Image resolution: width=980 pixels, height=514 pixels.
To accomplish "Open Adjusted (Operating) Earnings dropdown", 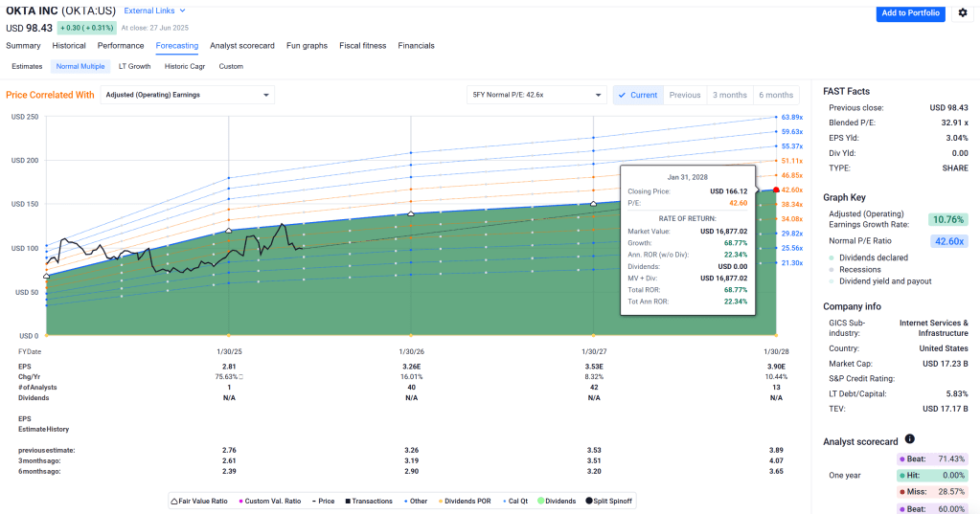I will (x=188, y=95).
